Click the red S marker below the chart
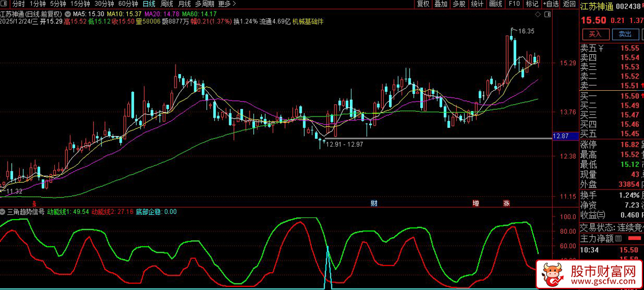This screenshot has height=290, width=644. (34, 204)
